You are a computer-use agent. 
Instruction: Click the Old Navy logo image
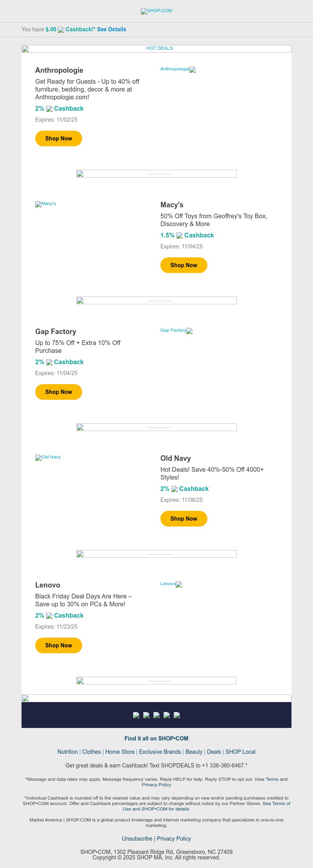click(48, 457)
